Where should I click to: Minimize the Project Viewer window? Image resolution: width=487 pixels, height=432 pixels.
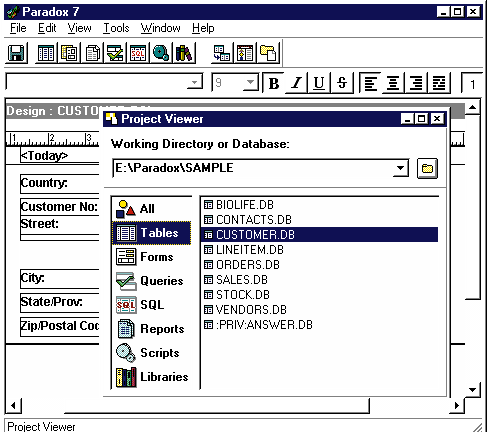[407, 119]
